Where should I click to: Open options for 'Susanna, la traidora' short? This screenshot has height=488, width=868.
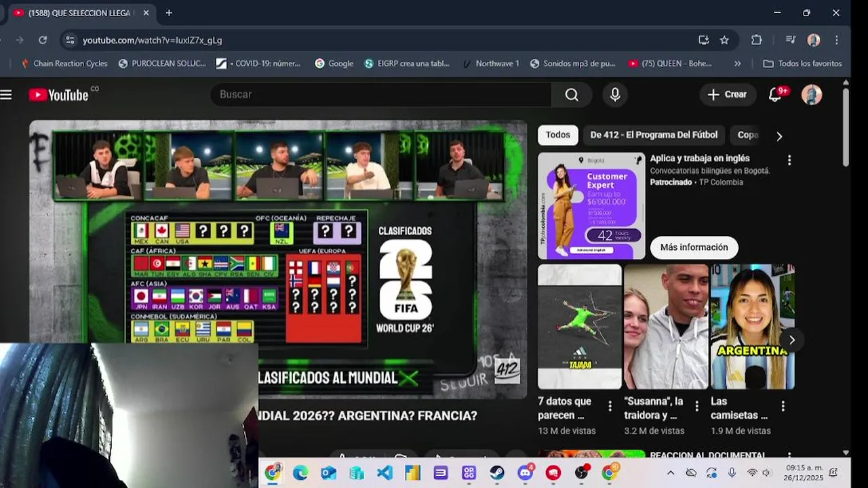(696, 406)
